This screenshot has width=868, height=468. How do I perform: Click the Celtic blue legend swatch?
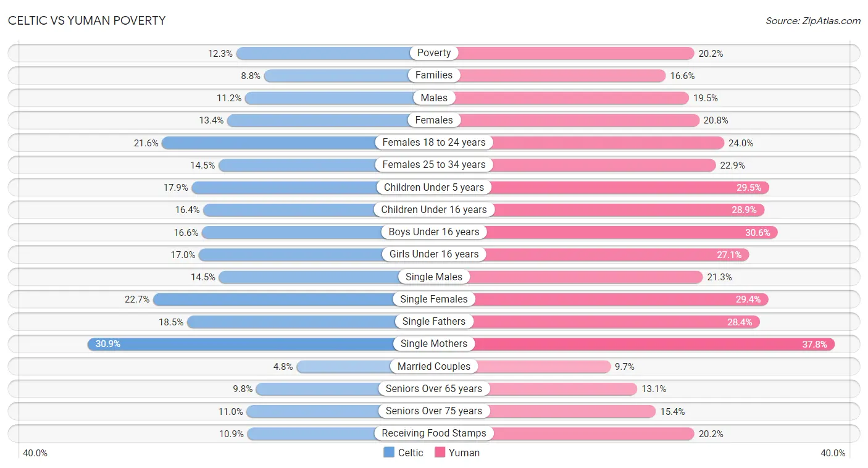pyautogui.click(x=389, y=453)
